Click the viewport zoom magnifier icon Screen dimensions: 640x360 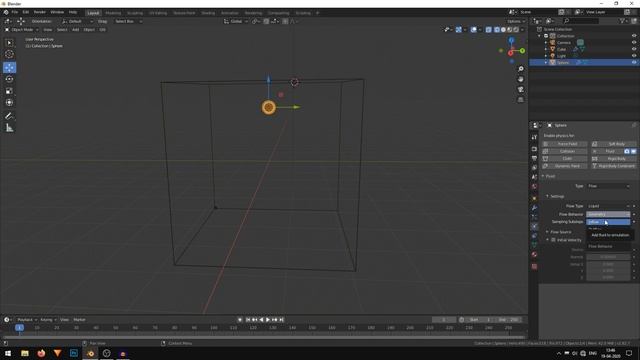tap(521, 69)
